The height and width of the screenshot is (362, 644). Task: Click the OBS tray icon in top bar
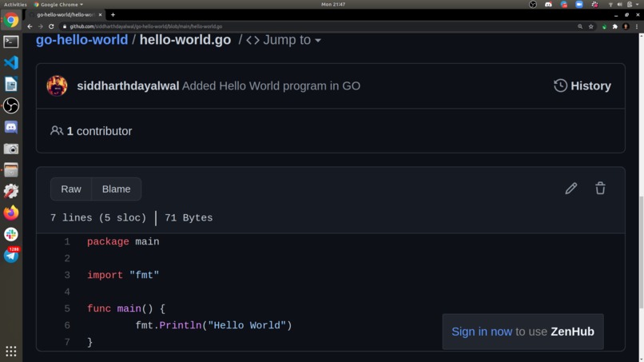(x=533, y=5)
